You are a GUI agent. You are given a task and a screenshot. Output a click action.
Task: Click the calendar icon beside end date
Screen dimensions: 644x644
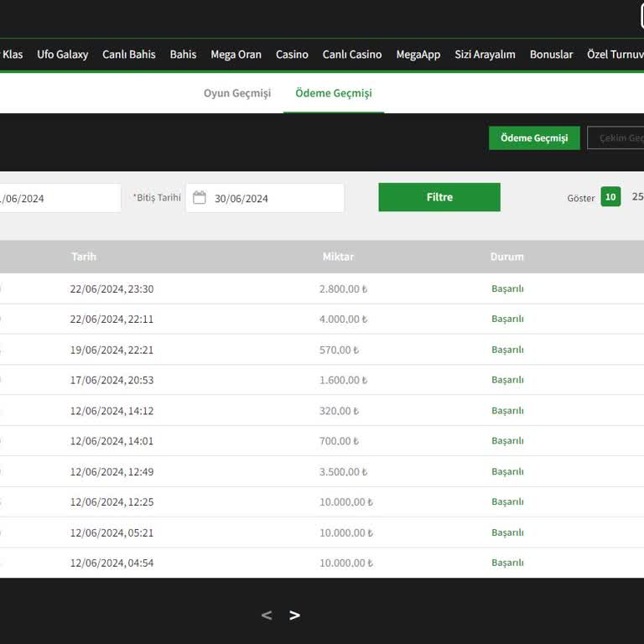tap(200, 198)
